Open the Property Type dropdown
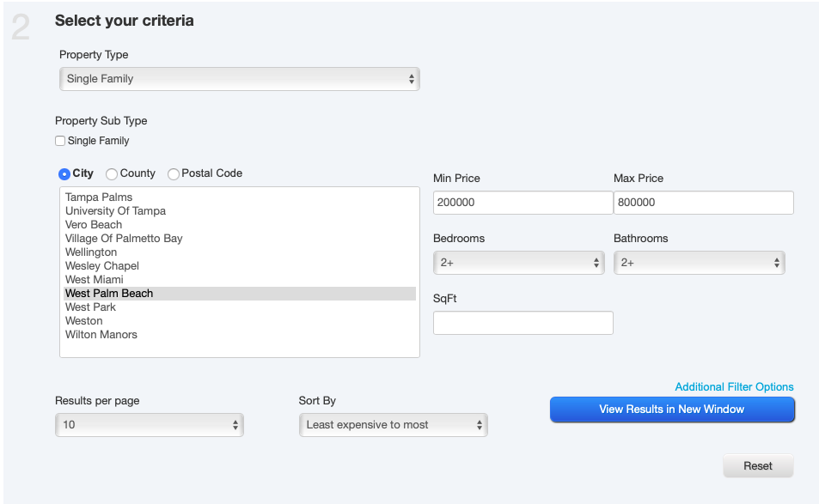Screen dimensions: 819x504 click(239, 78)
